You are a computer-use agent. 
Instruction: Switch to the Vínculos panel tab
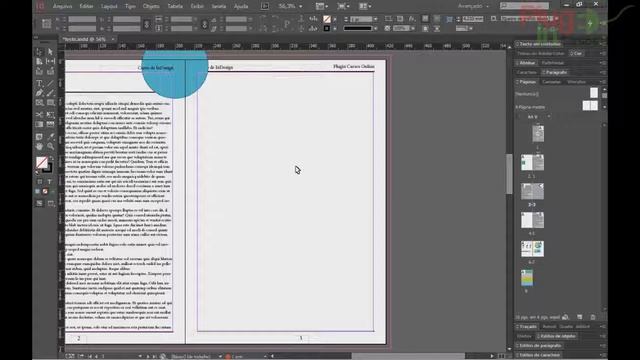point(577,82)
